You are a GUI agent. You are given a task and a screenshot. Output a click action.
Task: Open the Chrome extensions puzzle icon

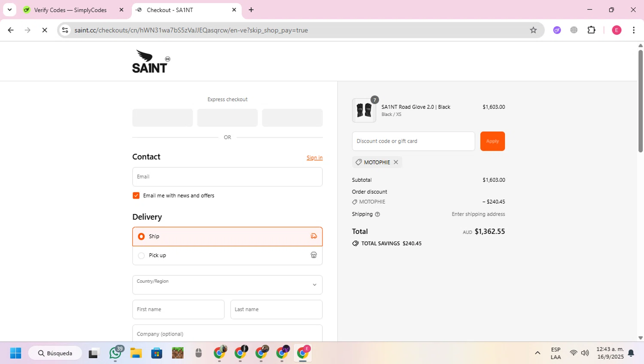(591, 30)
